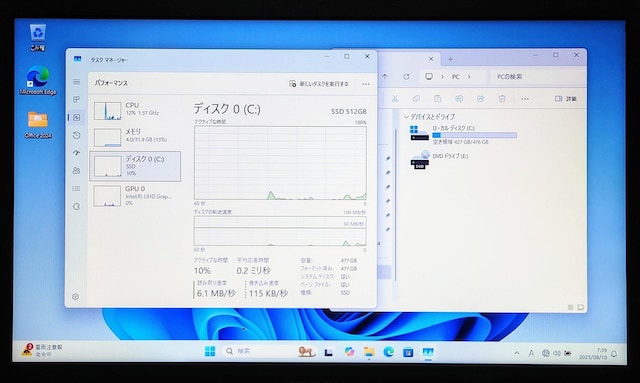The height and width of the screenshot is (383, 640).
Task: Click the monitor icon in Explorer address bar
Action: [x=429, y=76]
